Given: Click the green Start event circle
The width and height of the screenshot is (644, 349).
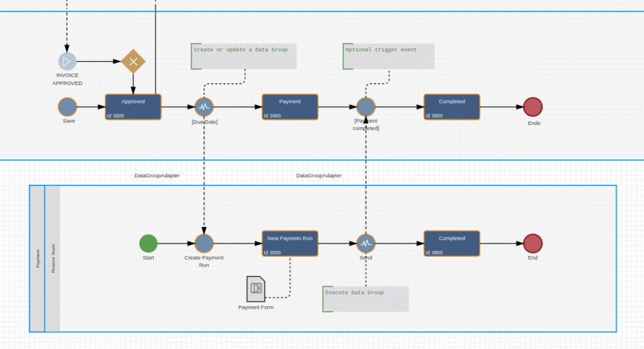Looking at the screenshot, I should tap(148, 243).
